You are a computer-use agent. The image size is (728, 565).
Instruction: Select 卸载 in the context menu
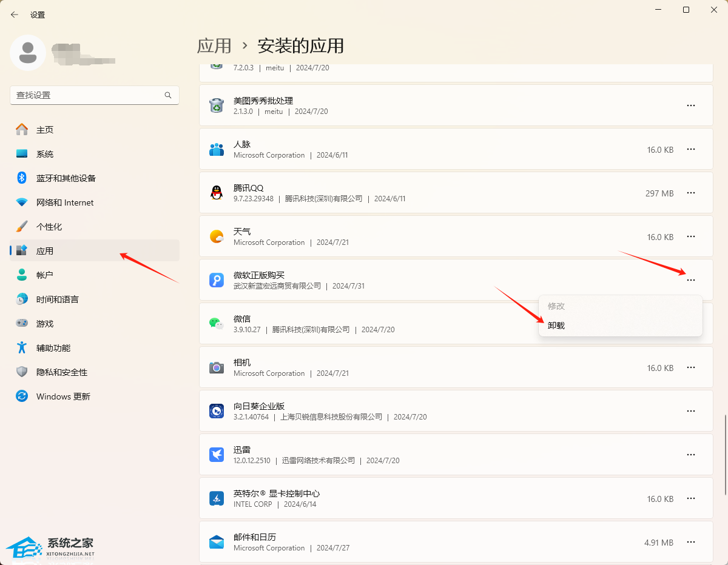(556, 326)
